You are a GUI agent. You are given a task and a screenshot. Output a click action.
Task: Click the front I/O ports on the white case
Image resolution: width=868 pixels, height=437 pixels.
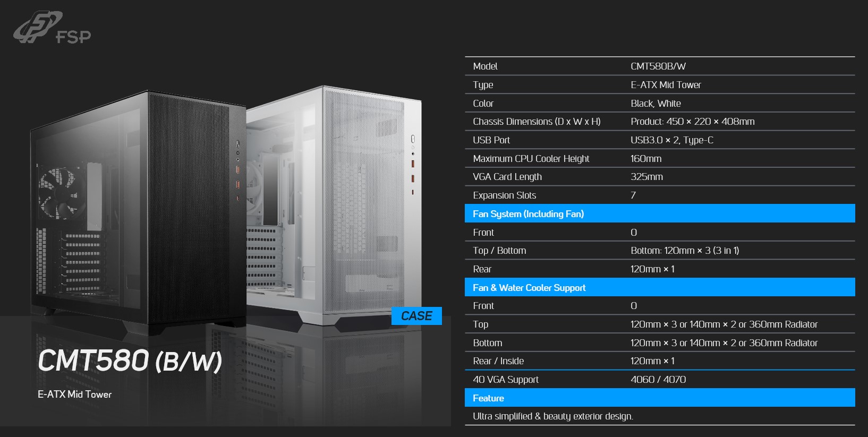click(x=413, y=165)
